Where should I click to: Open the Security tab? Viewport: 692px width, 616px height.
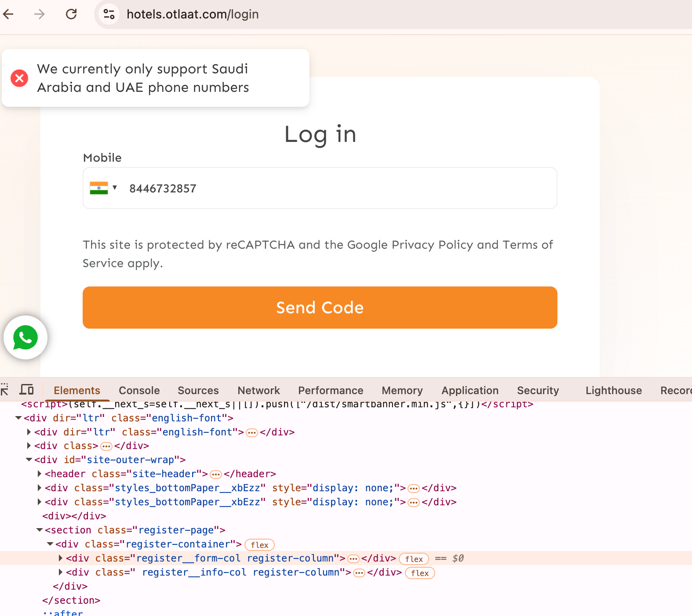[538, 390]
